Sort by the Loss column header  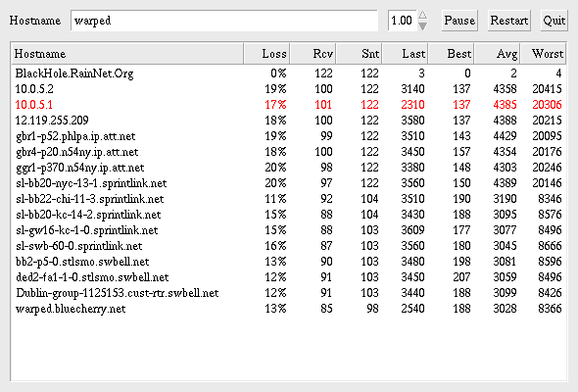(266, 54)
